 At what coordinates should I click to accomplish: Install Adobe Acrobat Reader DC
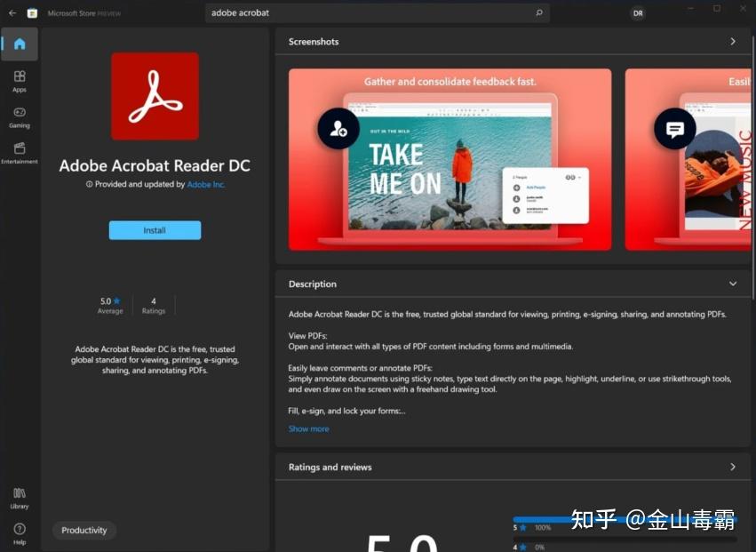155,230
